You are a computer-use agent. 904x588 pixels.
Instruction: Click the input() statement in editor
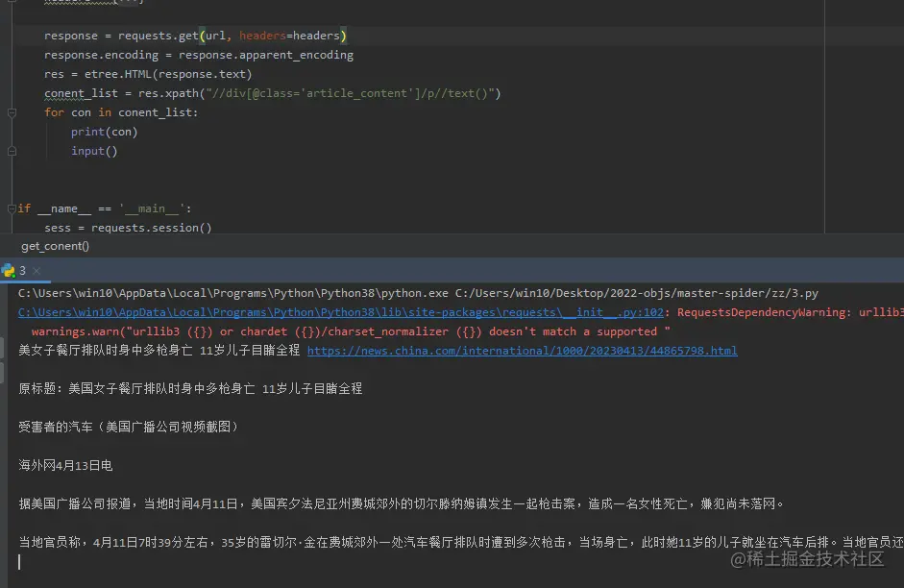coord(94,151)
